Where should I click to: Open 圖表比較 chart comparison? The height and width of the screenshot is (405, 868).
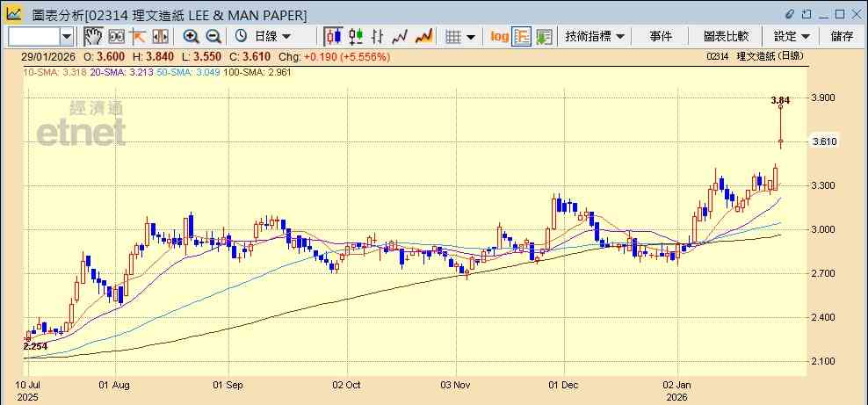(726, 37)
